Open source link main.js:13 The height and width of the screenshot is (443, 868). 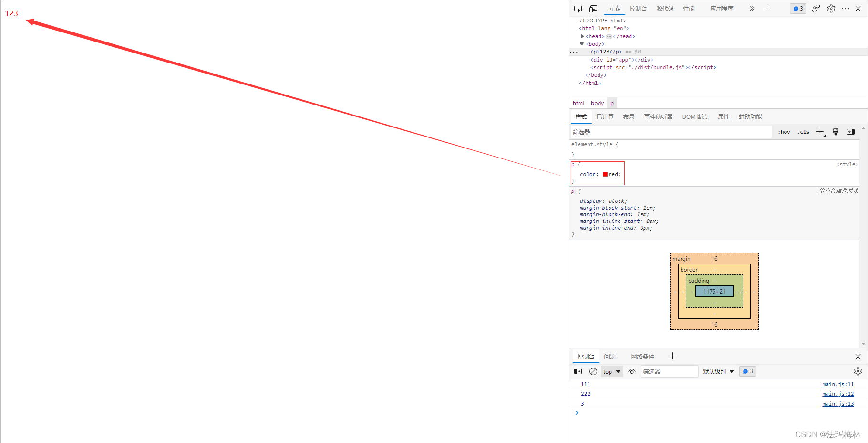pyautogui.click(x=838, y=404)
